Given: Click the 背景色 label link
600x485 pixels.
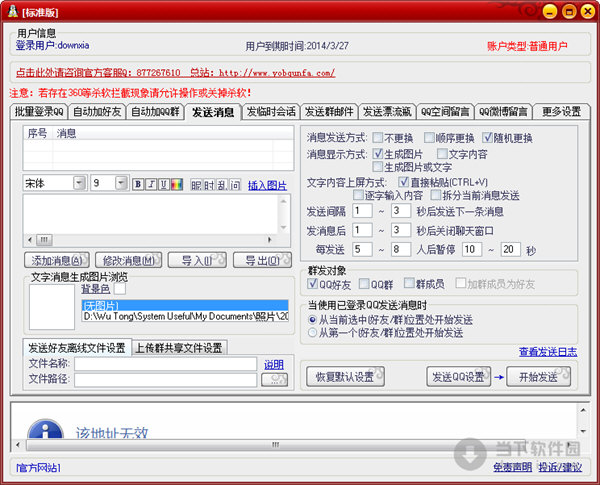Looking at the screenshot, I should [x=96, y=289].
